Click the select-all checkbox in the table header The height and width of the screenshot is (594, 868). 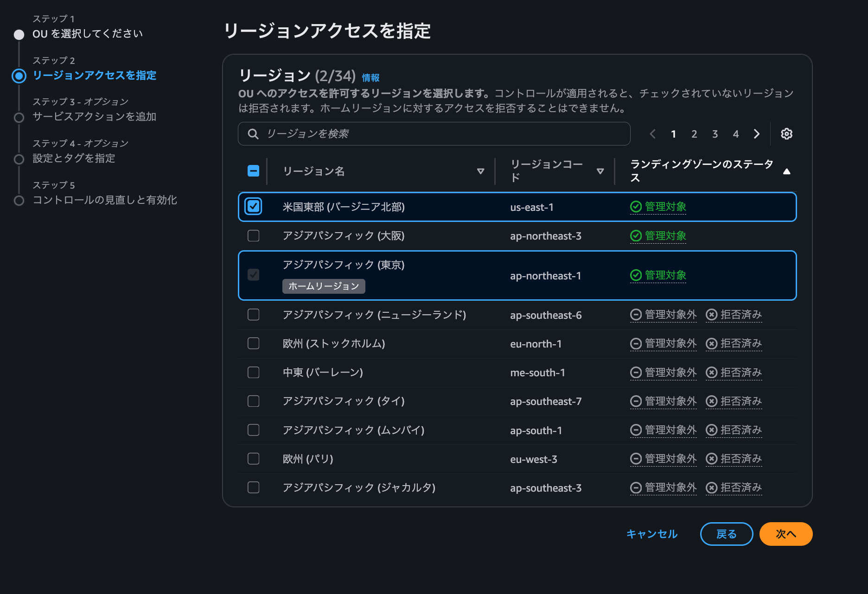click(253, 171)
